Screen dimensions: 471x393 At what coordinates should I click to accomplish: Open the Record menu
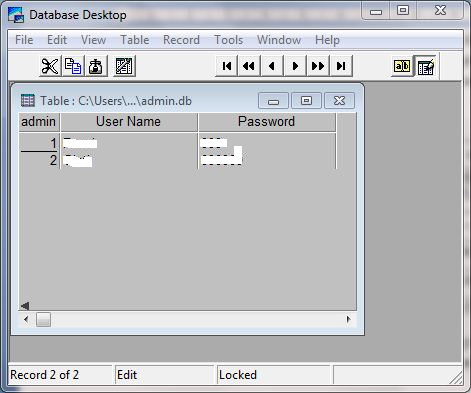pos(181,40)
